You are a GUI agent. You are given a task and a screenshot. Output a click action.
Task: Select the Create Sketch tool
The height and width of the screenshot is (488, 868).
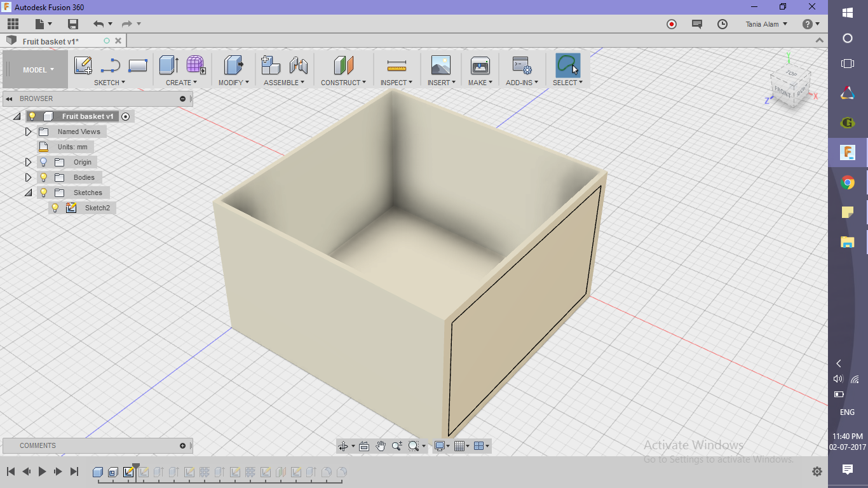pyautogui.click(x=83, y=65)
